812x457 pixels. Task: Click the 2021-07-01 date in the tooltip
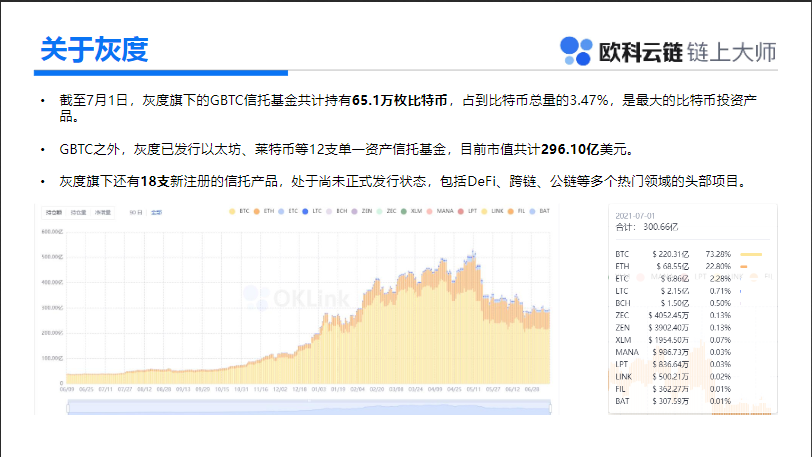(635, 216)
